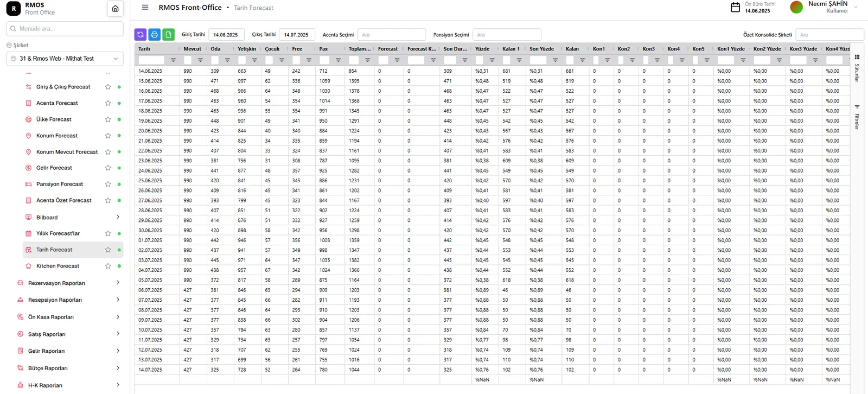
Task: Open the Ön Büro Tarihi calendar icon
Action: pos(735,8)
